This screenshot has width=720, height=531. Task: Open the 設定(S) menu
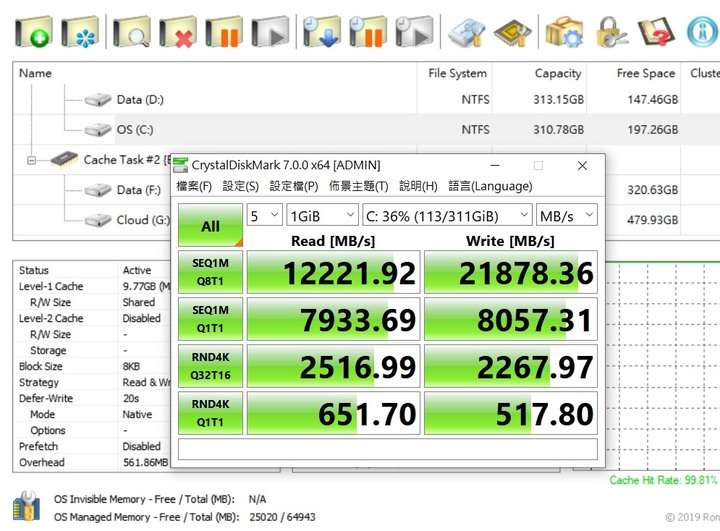(x=241, y=186)
